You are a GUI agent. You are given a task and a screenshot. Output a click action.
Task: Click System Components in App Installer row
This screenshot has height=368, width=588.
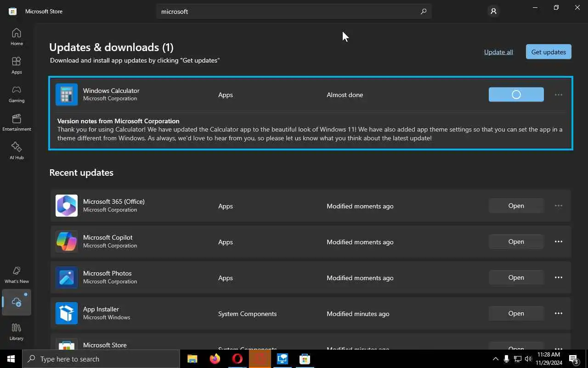248,314
